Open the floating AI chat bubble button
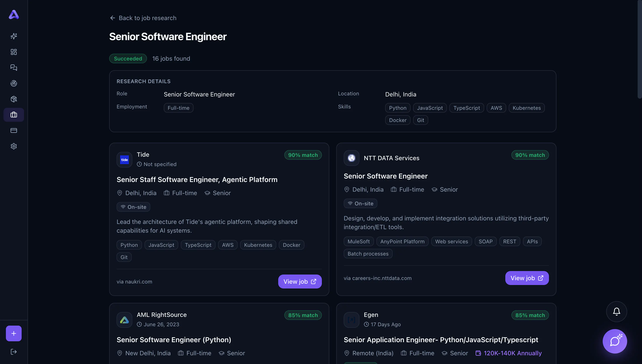Image resolution: width=642 pixels, height=364 pixels. pos(615,341)
